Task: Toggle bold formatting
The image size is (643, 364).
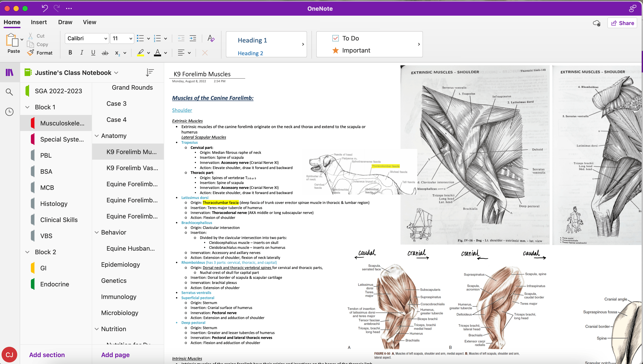Action: pyautogui.click(x=70, y=53)
